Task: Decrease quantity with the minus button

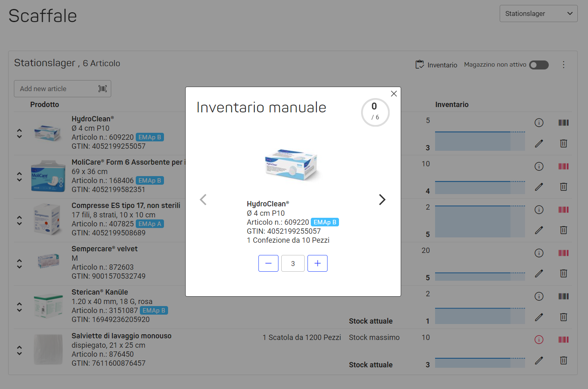Action: (268, 264)
